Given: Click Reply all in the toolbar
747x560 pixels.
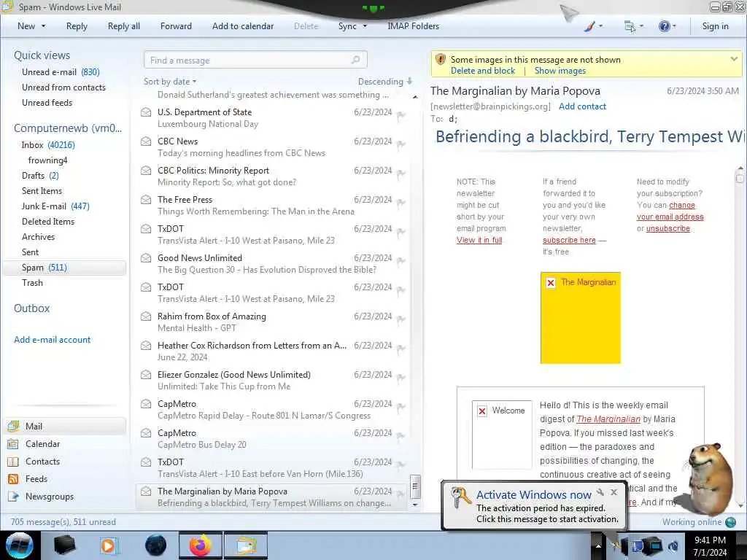Looking at the screenshot, I should (x=124, y=26).
